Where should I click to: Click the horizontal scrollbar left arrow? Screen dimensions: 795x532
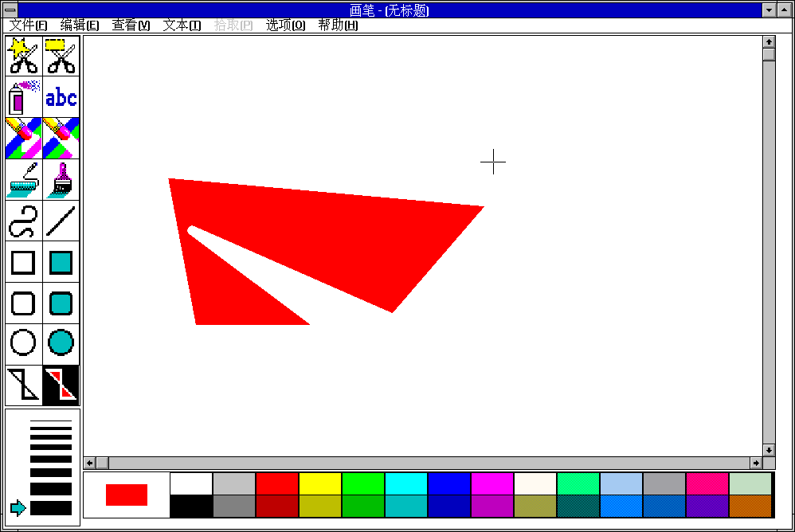pyautogui.click(x=90, y=463)
